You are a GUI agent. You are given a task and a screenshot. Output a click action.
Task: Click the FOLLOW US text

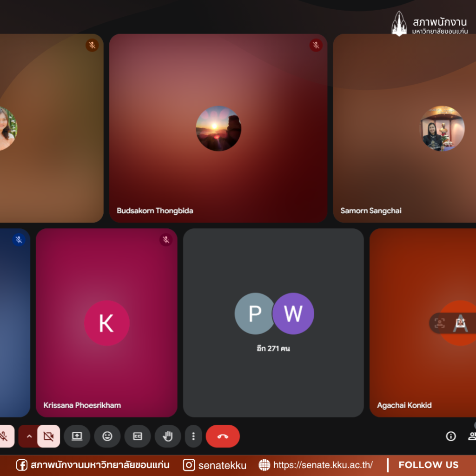[x=428, y=465]
